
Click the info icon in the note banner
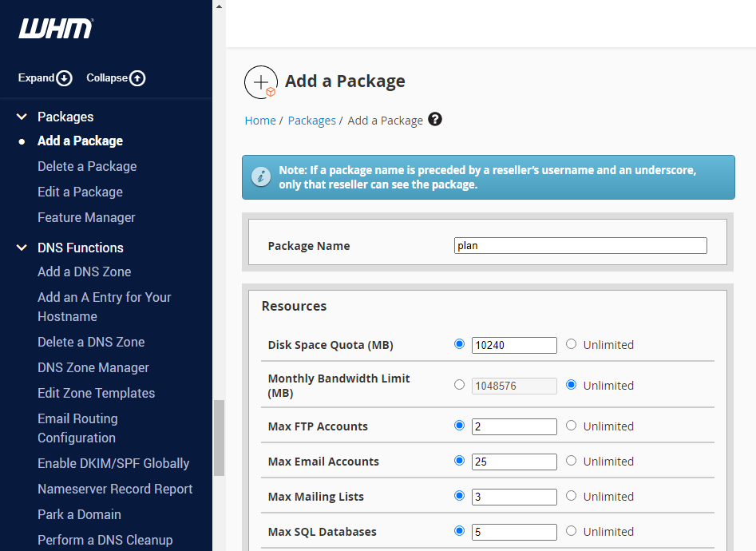261,177
